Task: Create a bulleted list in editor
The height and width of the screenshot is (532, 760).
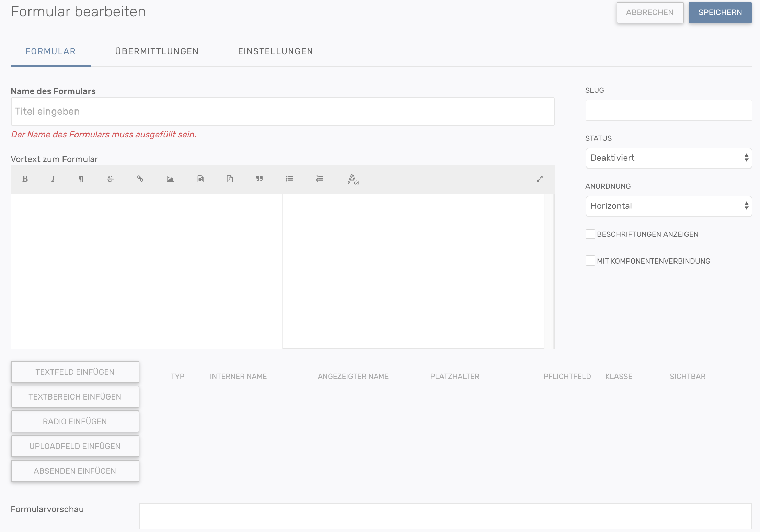Action: pos(289,179)
